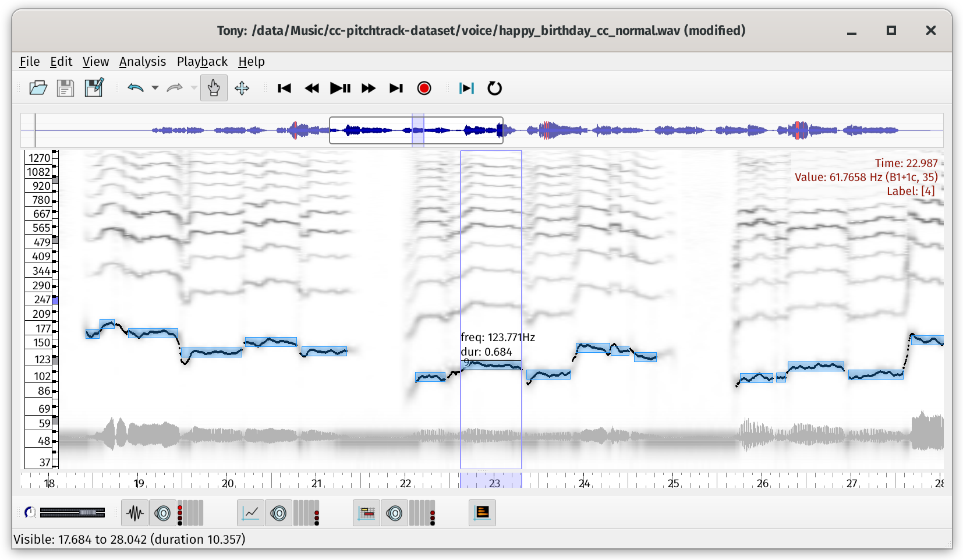This screenshot has width=963, height=560.
Task: Toggle the Constrain Playback to Selection icon
Action: [466, 88]
